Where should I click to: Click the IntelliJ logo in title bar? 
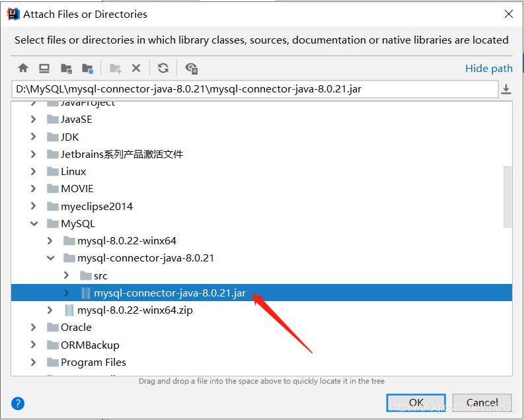13,14
